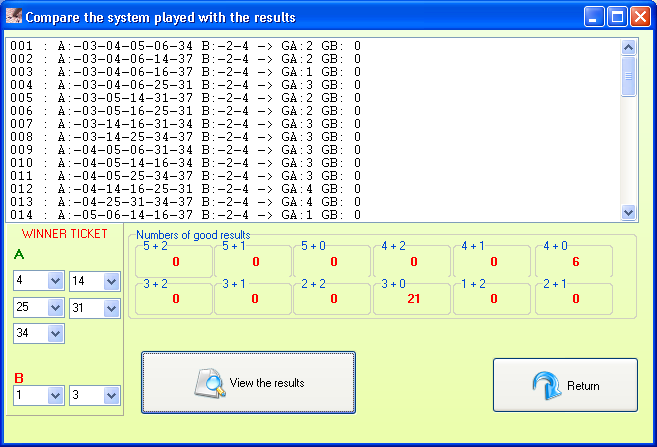Click the 4 + 2 result value
This screenshot has width=657, height=447.
tap(414, 262)
